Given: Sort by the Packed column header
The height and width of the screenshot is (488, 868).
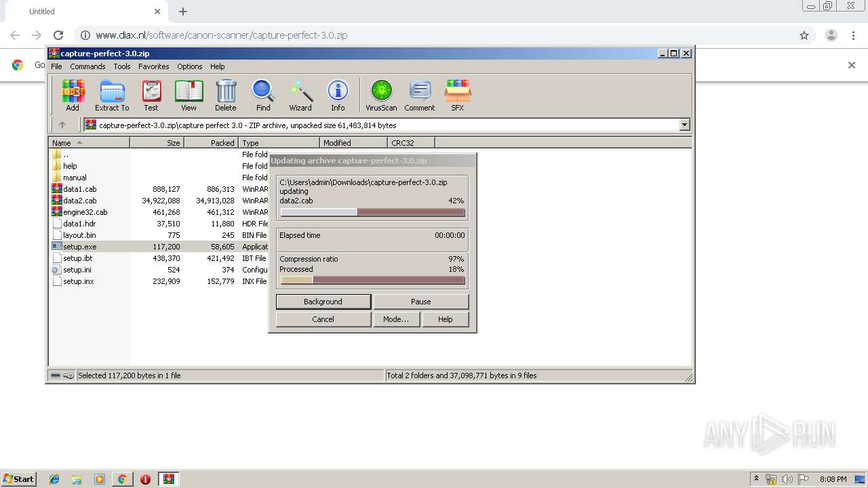Looking at the screenshot, I should (211, 142).
